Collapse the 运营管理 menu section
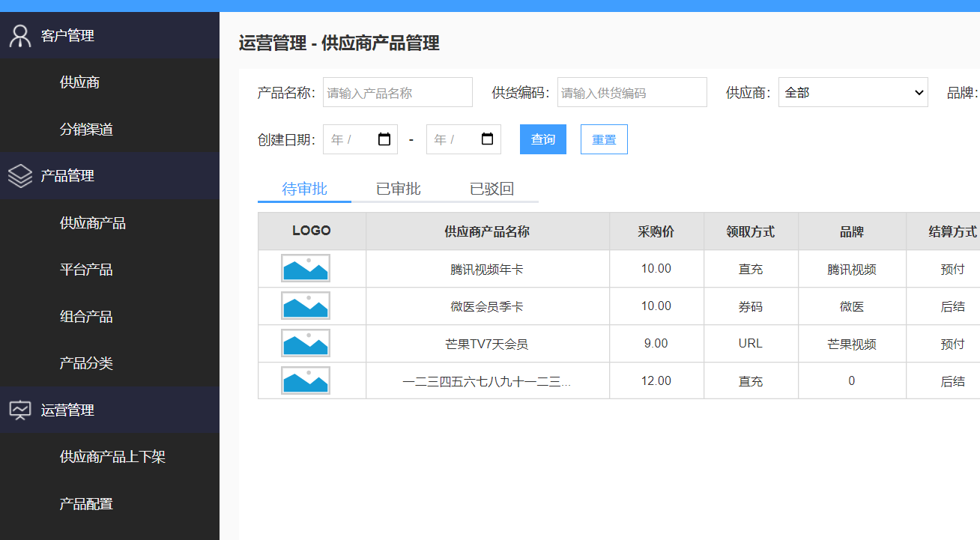Screen dimensions: 980x540 pos(109,410)
